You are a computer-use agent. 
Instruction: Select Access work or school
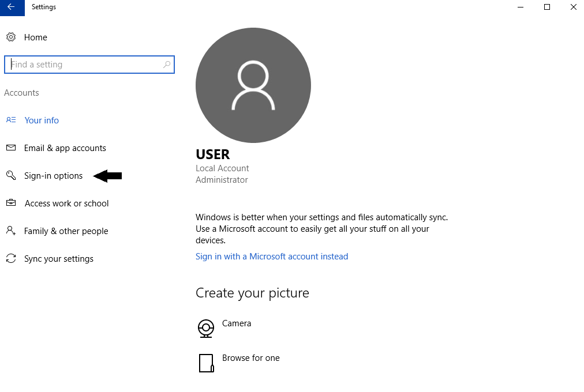pyautogui.click(x=66, y=203)
